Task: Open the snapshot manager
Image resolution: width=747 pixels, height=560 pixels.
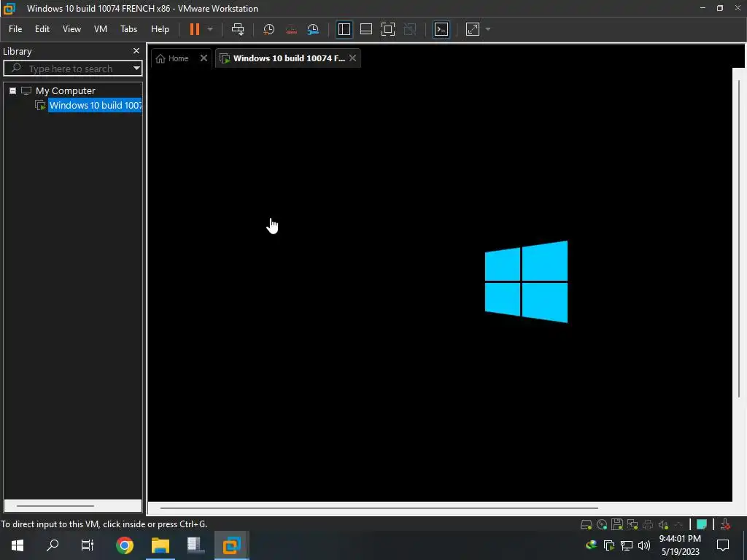Action: tap(313, 29)
